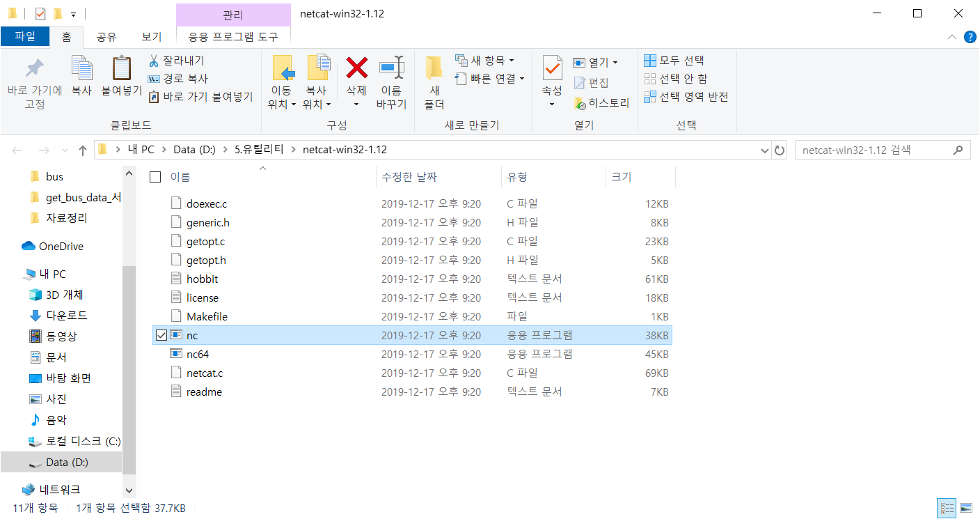
Task: Click 경로 복사 copy path command
Action: click(x=178, y=79)
